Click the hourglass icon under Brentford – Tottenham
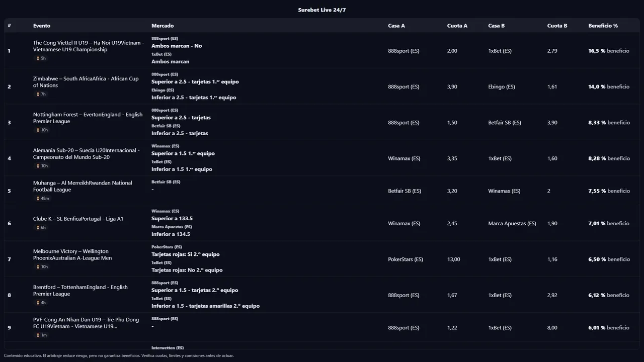This screenshot has width=644, height=362. pyautogui.click(x=38, y=303)
